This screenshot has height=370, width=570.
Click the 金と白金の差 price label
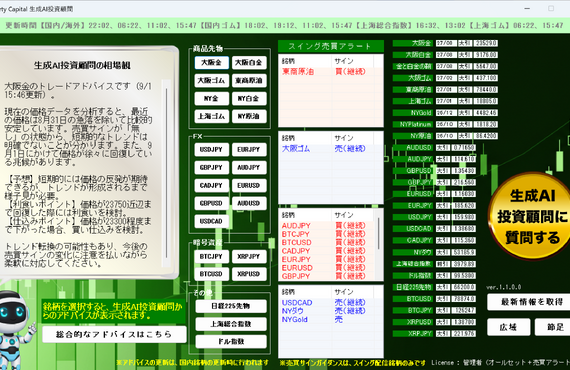click(x=413, y=67)
